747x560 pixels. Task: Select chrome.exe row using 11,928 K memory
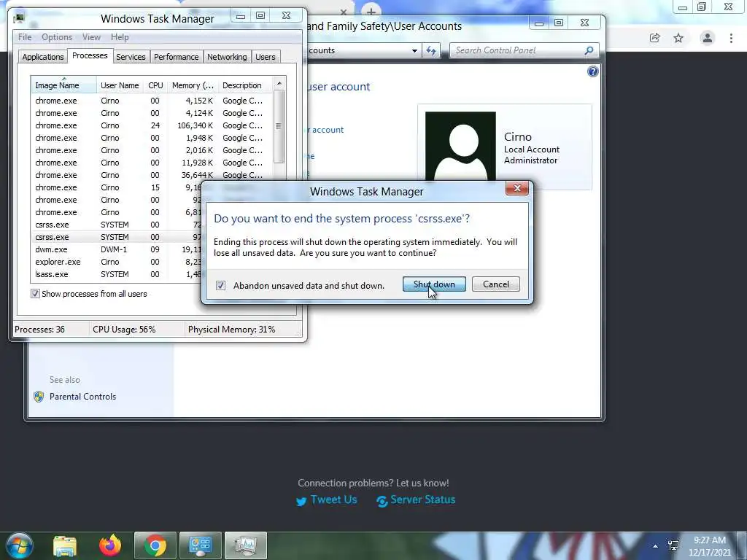point(152,163)
